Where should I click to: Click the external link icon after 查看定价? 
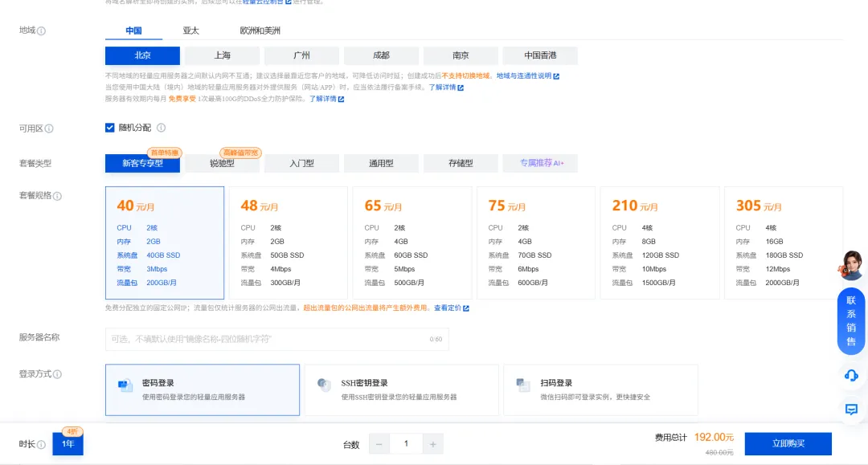[466, 308]
